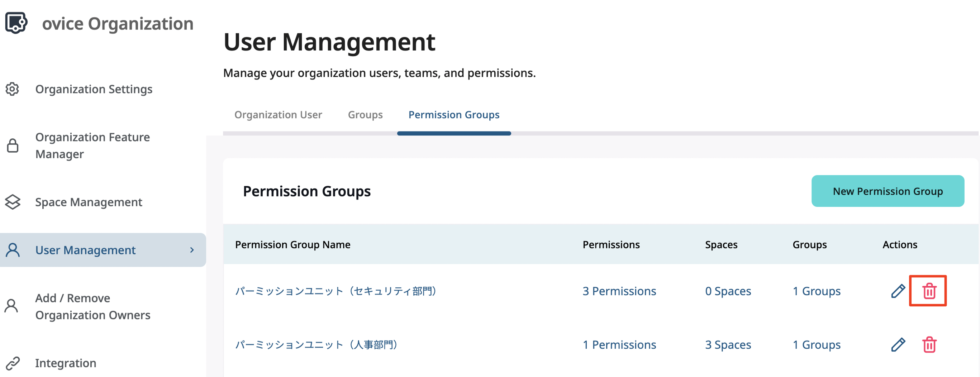Click the Integration link icon
Screen dimensions: 980x377
(13, 363)
